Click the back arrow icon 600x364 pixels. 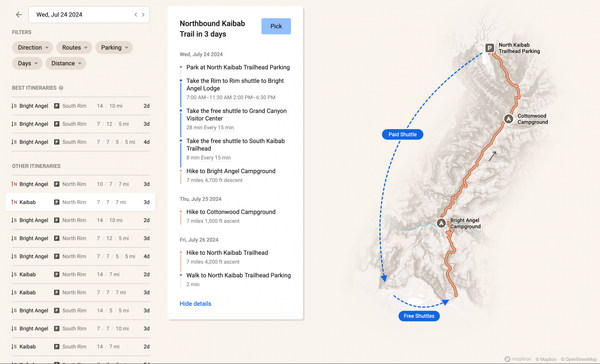(x=19, y=15)
